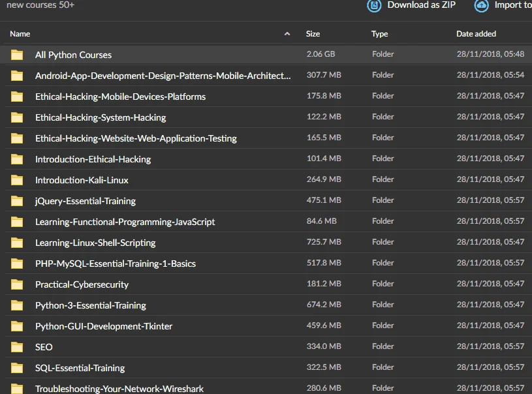Click the Android-App-Development folder icon
532x394 pixels.
click(17, 76)
